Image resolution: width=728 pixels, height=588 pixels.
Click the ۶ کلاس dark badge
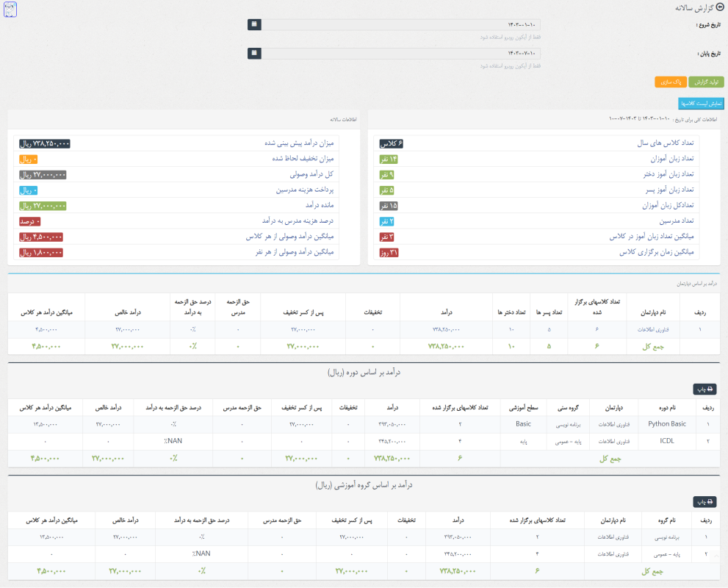pyautogui.click(x=392, y=144)
